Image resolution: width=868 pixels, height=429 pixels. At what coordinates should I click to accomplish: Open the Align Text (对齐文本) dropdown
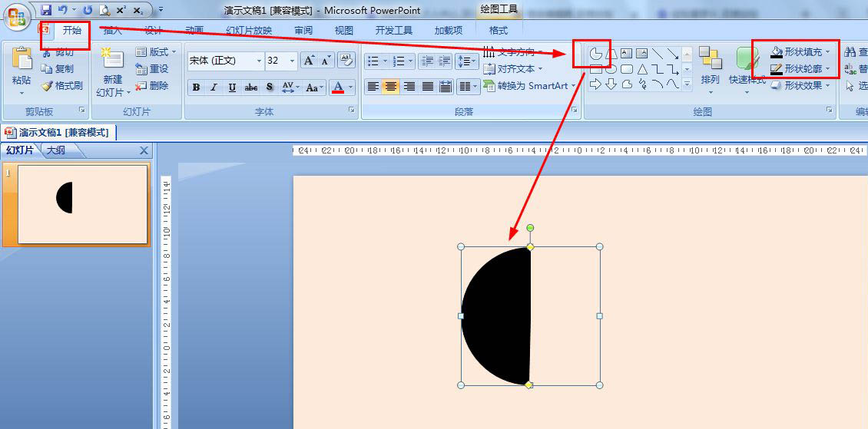tap(512, 69)
